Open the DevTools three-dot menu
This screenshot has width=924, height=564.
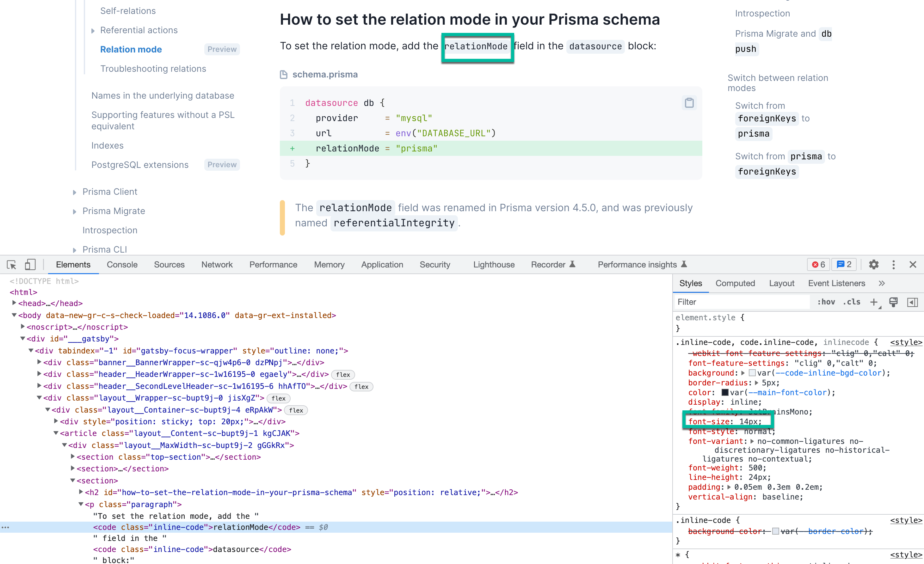(893, 265)
